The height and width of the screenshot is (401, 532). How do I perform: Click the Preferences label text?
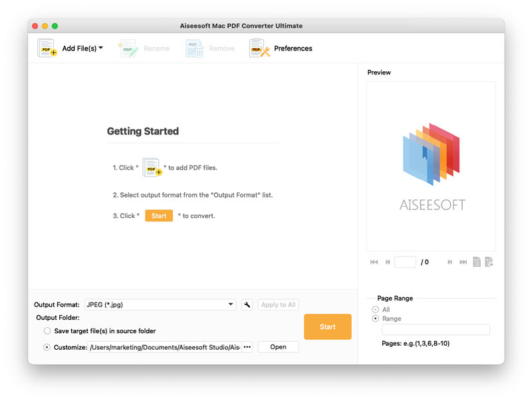[293, 48]
